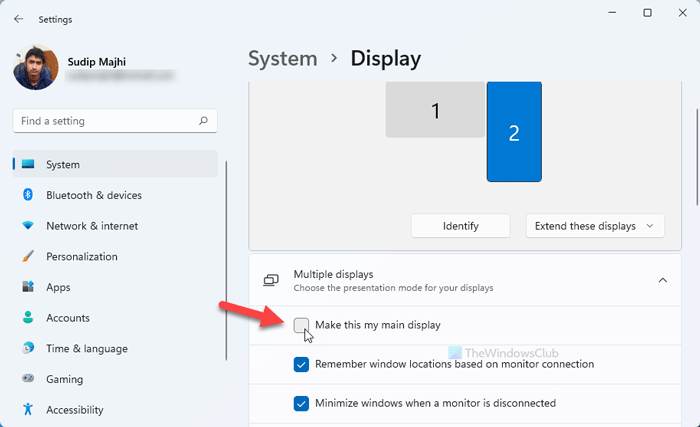Click the Personalization paintbrush icon
This screenshot has width=700, height=427.
28,257
